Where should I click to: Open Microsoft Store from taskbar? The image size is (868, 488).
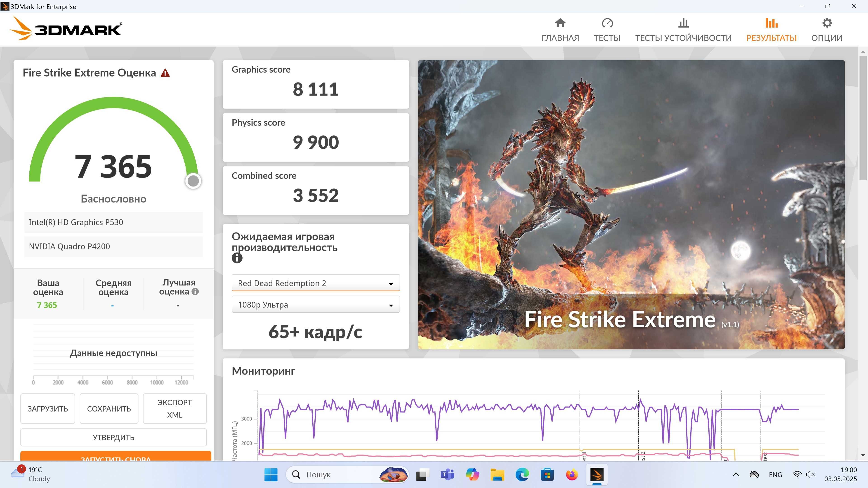(x=547, y=474)
